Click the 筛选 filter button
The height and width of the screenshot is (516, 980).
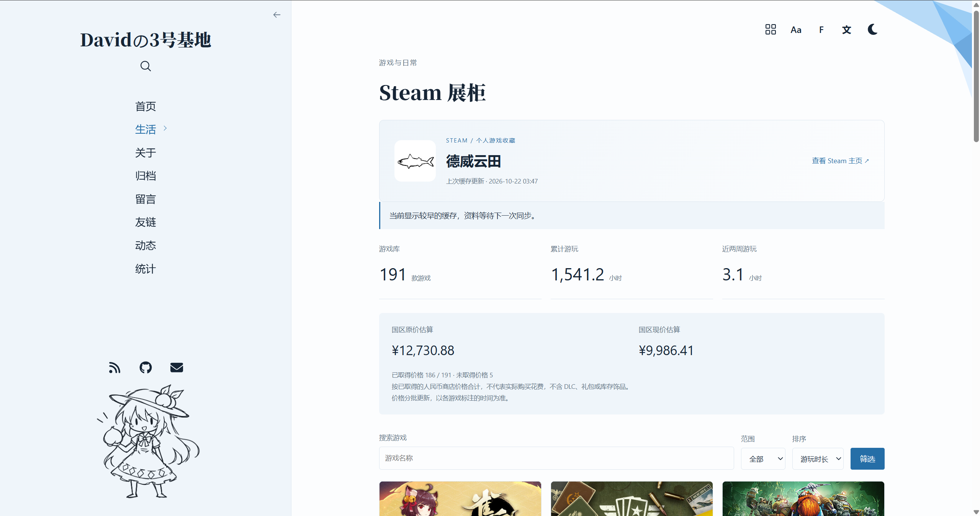point(867,459)
